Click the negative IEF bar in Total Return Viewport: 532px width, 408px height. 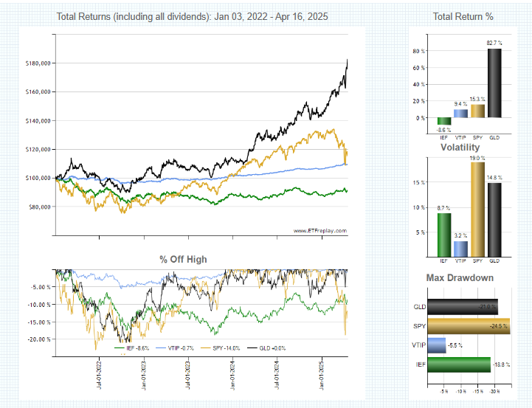point(443,121)
